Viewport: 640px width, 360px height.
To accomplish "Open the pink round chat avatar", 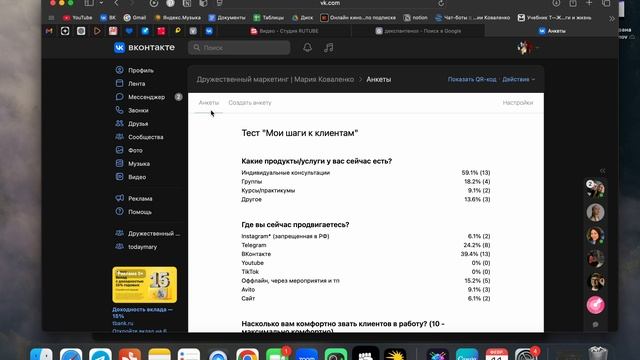I will point(596,305).
